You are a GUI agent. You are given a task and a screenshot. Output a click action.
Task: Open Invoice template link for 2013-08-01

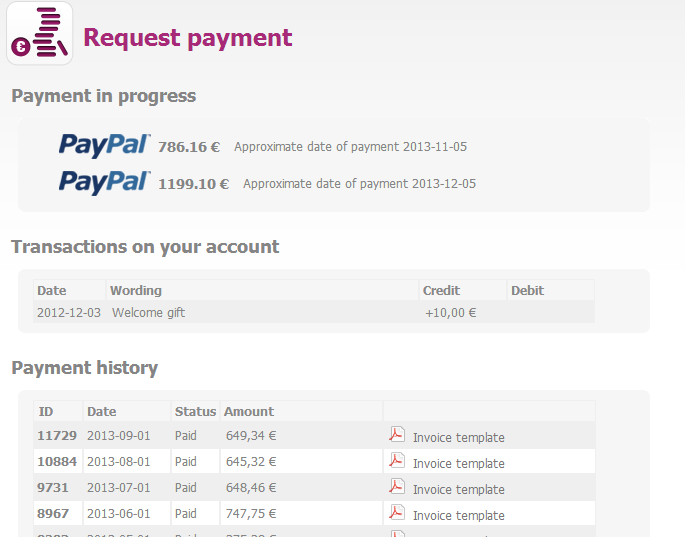coord(458,463)
